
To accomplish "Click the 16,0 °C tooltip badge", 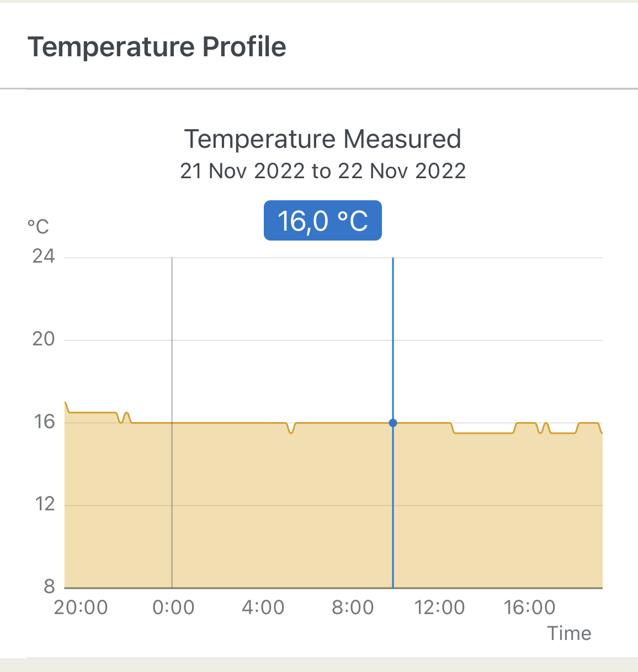I will [x=323, y=221].
